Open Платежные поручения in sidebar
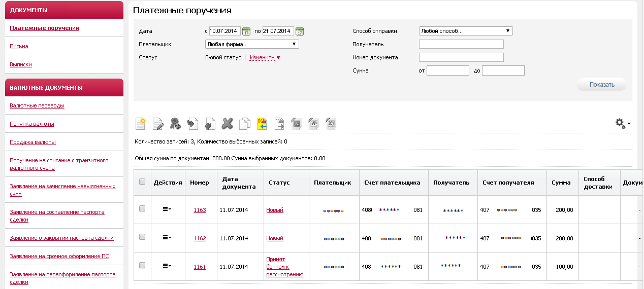 44,28
